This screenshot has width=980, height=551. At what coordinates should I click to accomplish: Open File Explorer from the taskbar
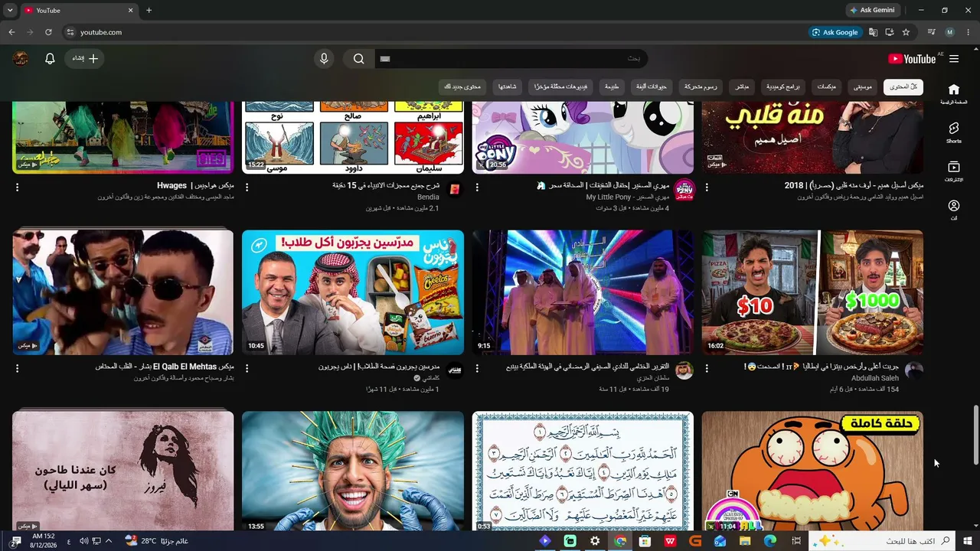click(745, 541)
